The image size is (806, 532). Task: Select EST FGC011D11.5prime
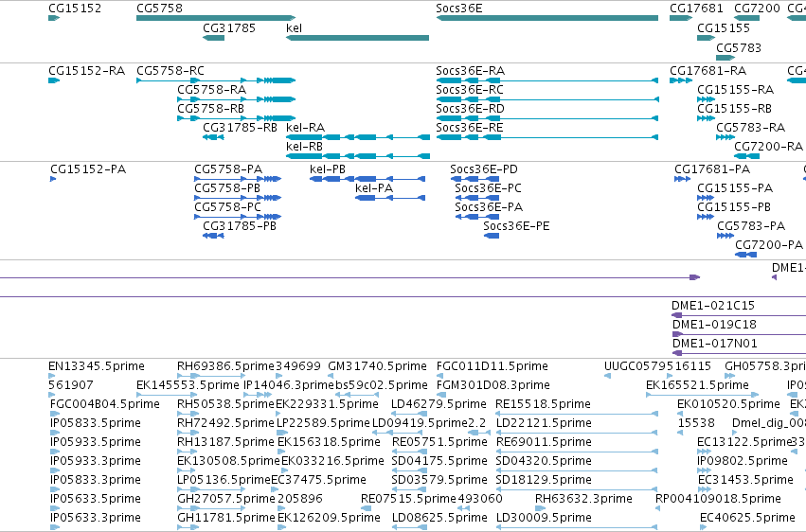[x=439, y=376]
